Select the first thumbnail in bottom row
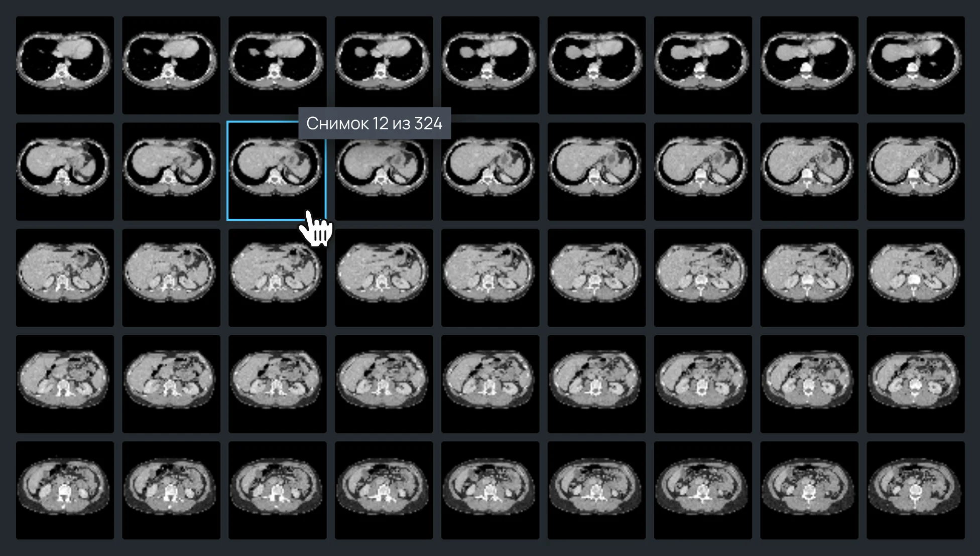Screen dimensions: 980x556 [x=65, y=491]
